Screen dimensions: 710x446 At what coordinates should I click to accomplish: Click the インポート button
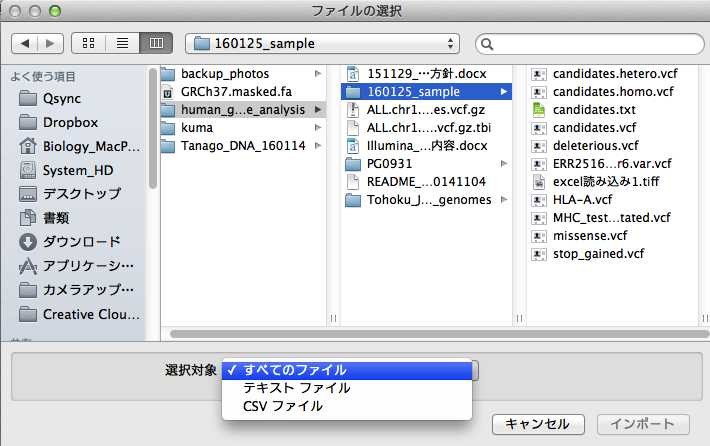(x=643, y=424)
